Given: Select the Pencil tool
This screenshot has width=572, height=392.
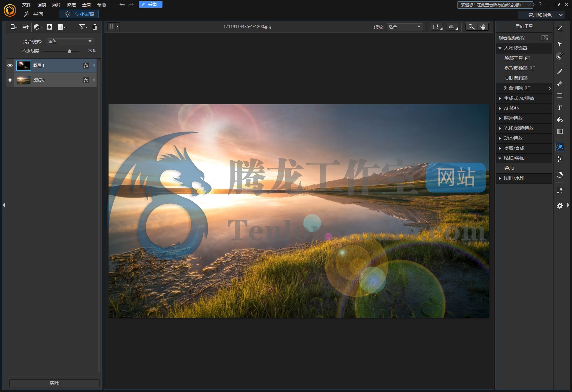Looking at the screenshot, I should (x=560, y=71).
